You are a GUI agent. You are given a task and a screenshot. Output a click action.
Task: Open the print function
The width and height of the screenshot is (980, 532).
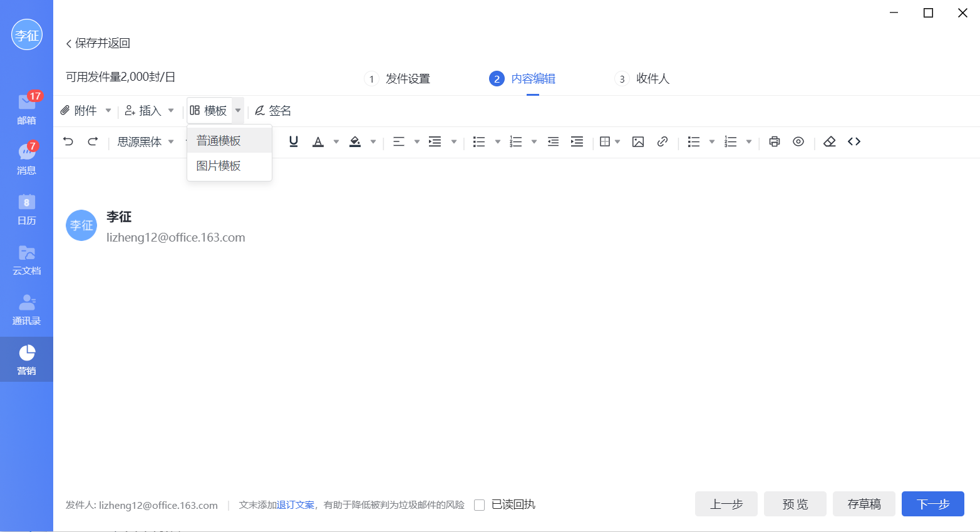(774, 141)
